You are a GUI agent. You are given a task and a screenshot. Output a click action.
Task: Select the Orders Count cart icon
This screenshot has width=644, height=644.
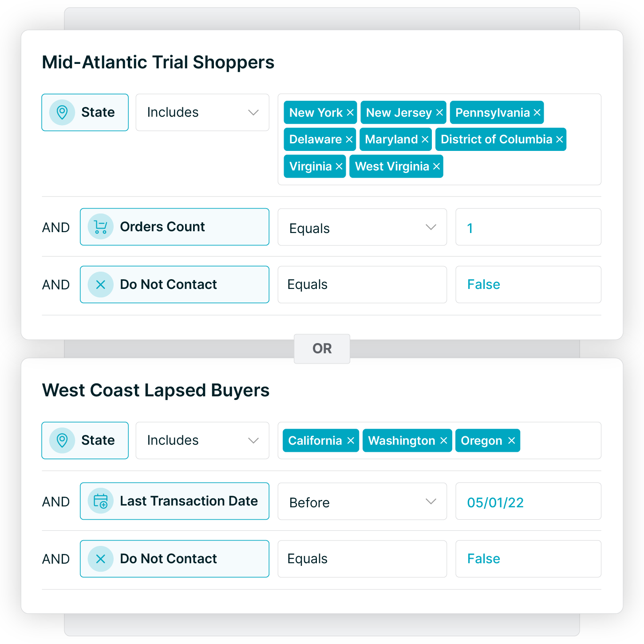pyautogui.click(x=101, y=227)
